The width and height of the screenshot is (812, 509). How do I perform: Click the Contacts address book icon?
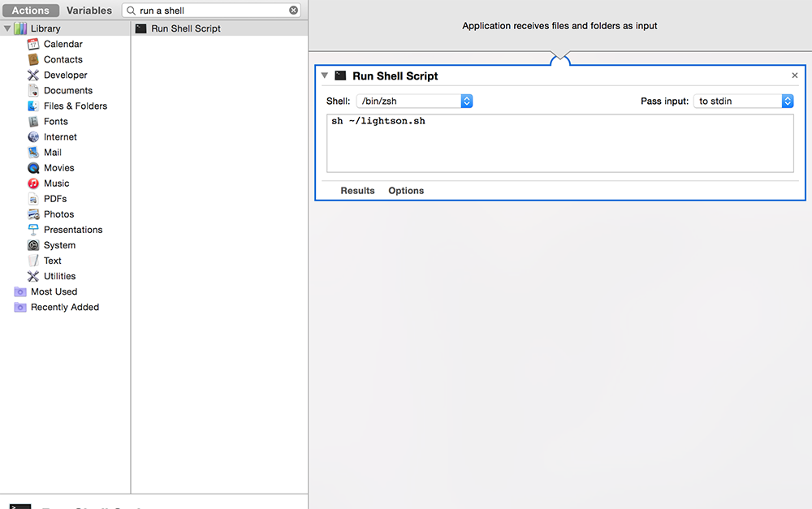click(33, 59)
